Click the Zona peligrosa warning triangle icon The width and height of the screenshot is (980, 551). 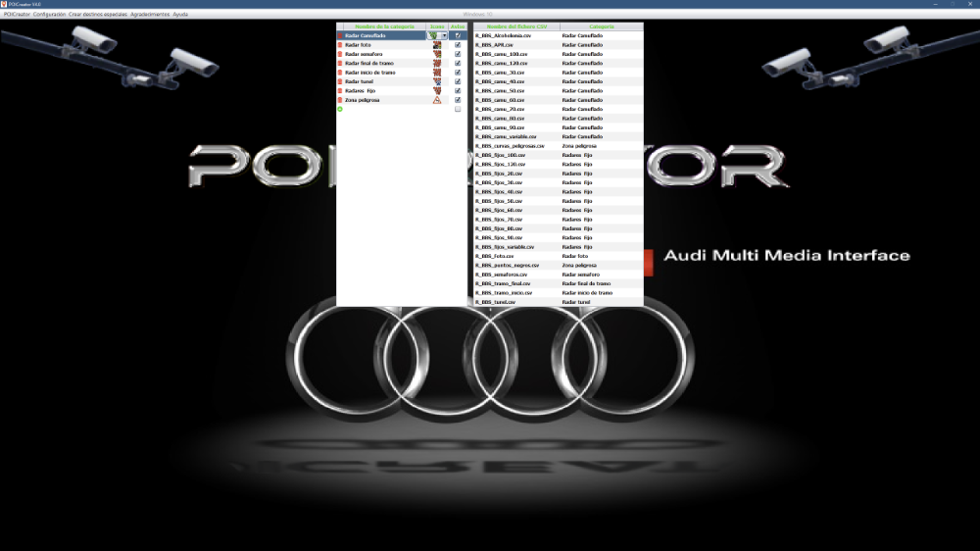(x=437, y=100)
